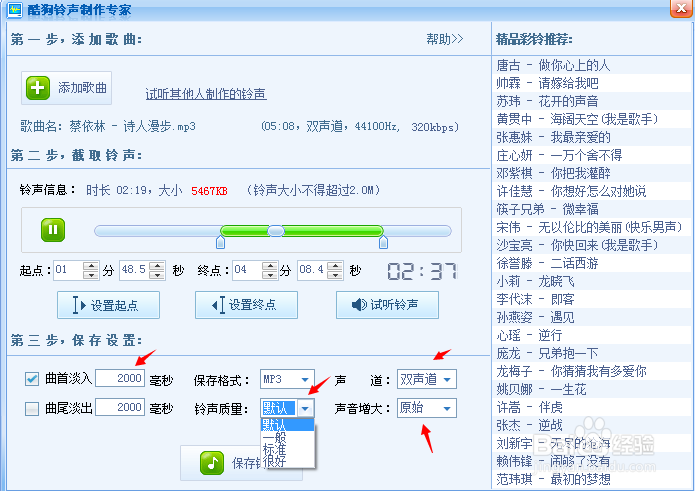Image resolution: width=695 pixels, height=491 pixels.
Task: Open 试听其他人制作的铃声 link
Action: [206, 94]
